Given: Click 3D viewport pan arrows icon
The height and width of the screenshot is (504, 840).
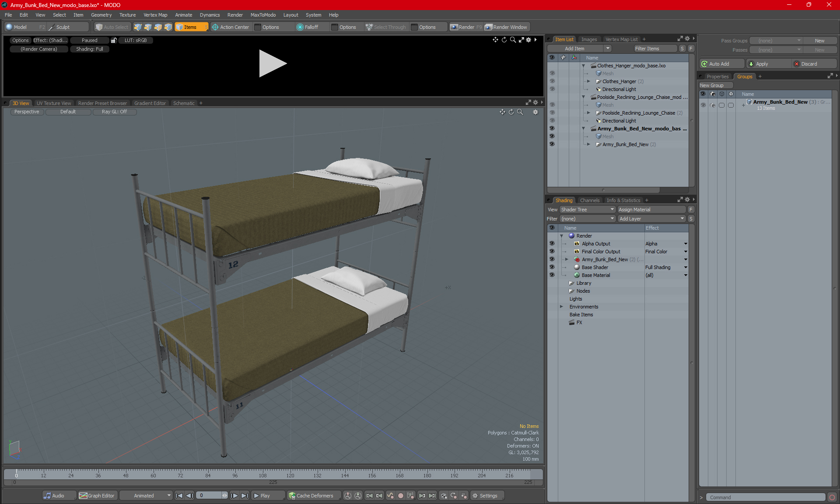Looking at the screenshot, I should click(502, 112).
